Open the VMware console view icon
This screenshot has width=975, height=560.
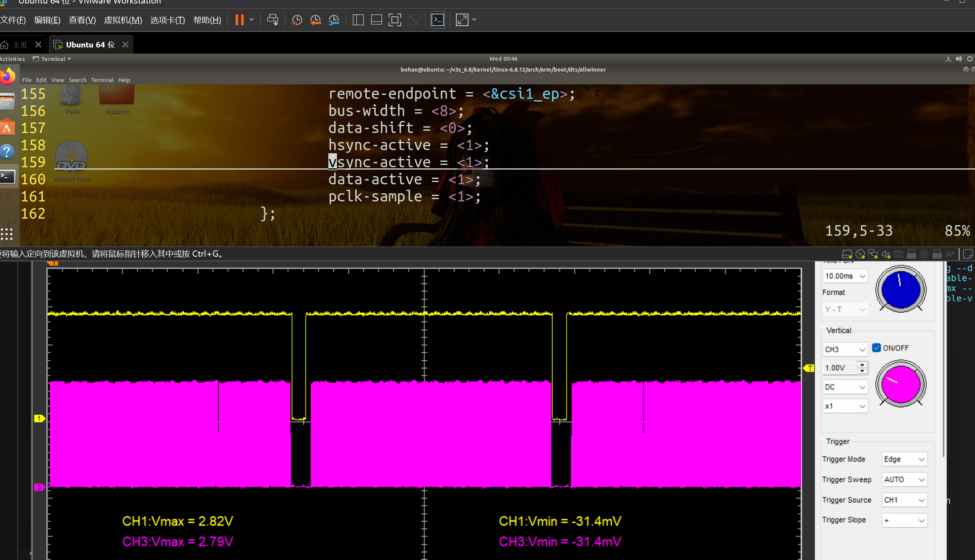tap(438, 20)
